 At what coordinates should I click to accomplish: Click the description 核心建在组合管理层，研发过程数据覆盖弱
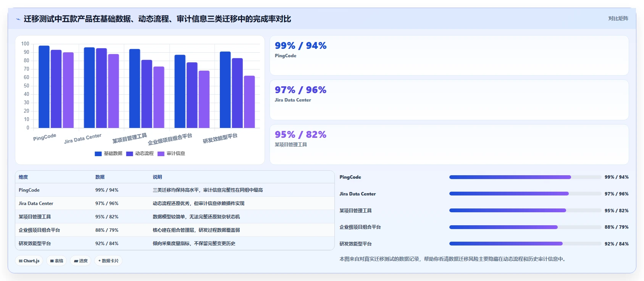(x=196, y=230)
